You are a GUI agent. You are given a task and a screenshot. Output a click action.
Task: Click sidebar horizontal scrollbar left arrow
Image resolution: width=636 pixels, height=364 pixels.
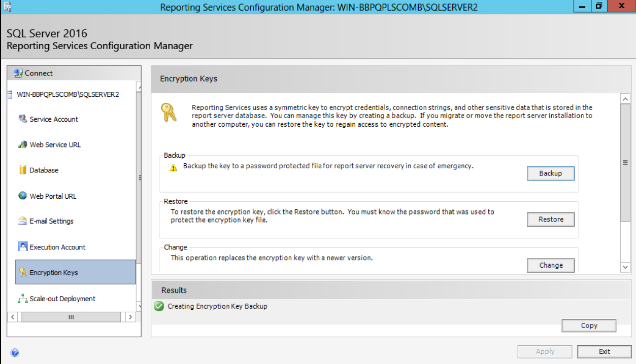13,317
